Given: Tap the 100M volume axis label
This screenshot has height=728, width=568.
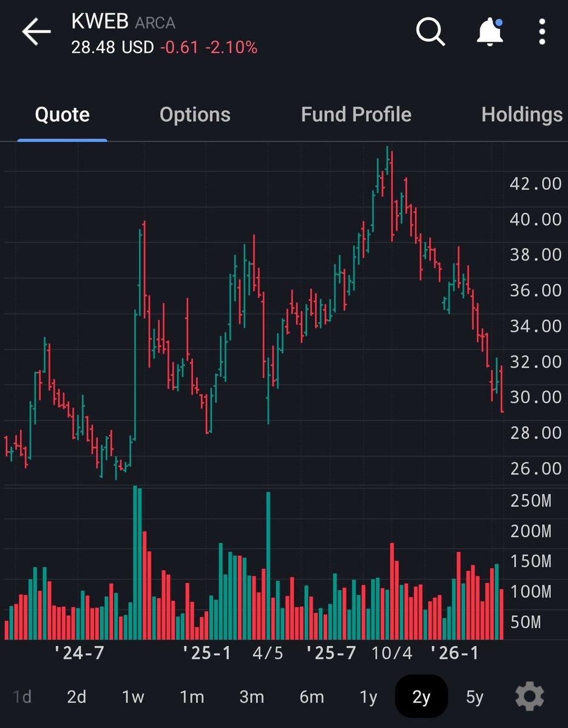Looking at the screenshot, I should coord(531,591).
